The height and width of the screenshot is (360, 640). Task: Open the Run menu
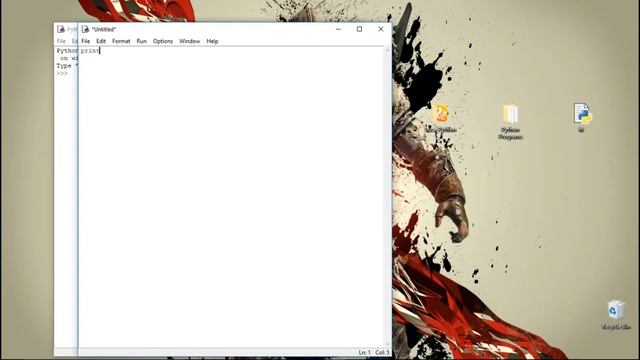pyautogui.click(x=141, y=41)
